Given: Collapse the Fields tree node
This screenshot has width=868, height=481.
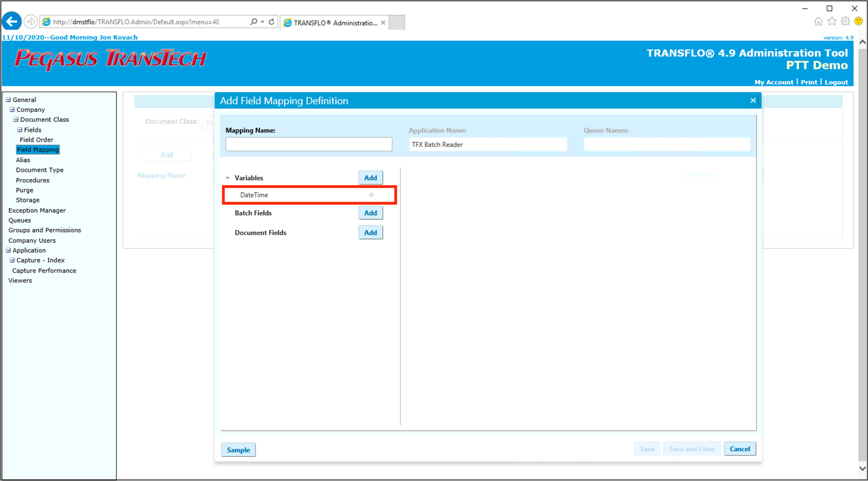Looking at the screenshot, I should (x=19, y=130).
